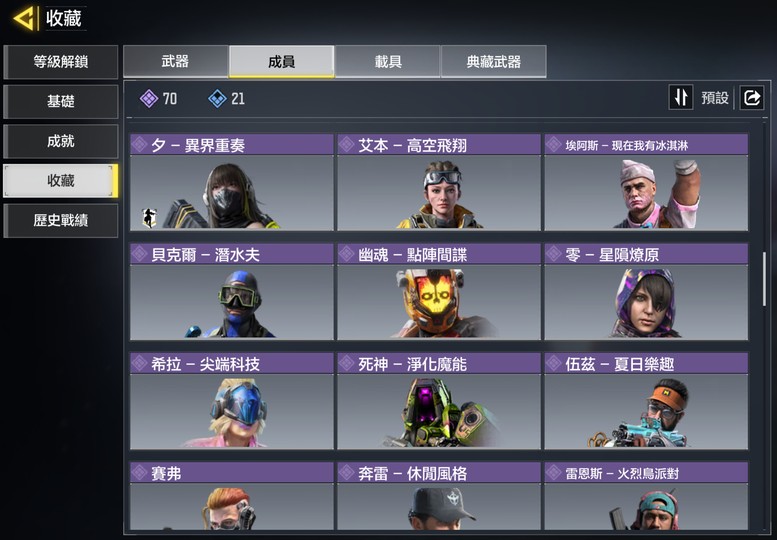Switch to the 載具 tab
The height and width of the screenshot is (540, 777).
(388, 61)
